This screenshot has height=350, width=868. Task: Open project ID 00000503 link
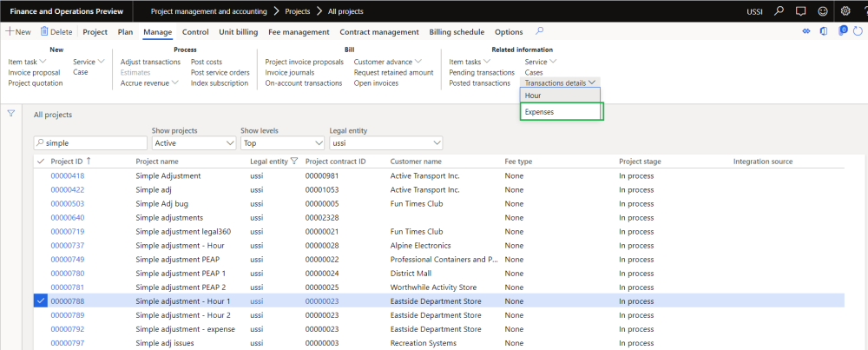67,204
